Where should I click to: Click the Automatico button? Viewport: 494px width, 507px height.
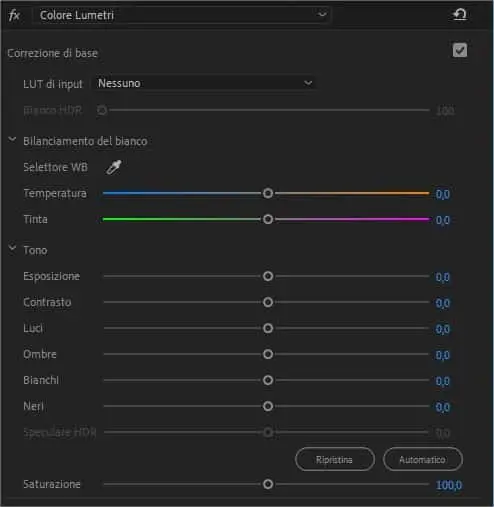(423, 459)
